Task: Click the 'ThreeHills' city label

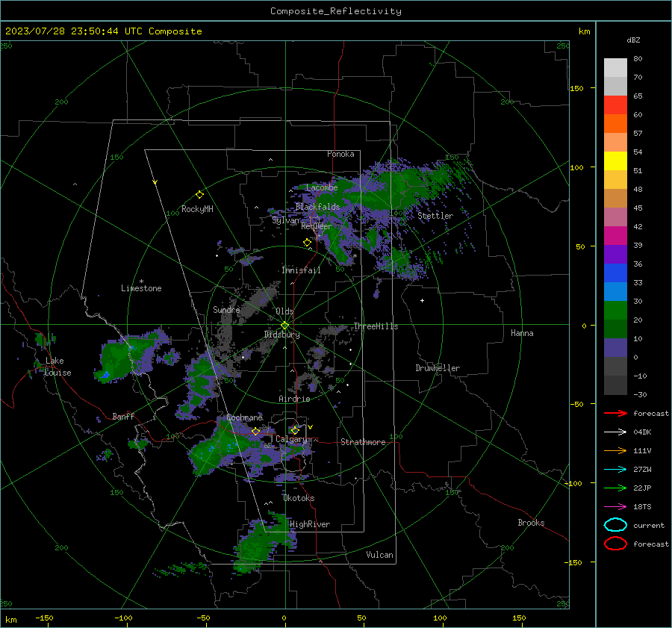Action: click(376, 326)
